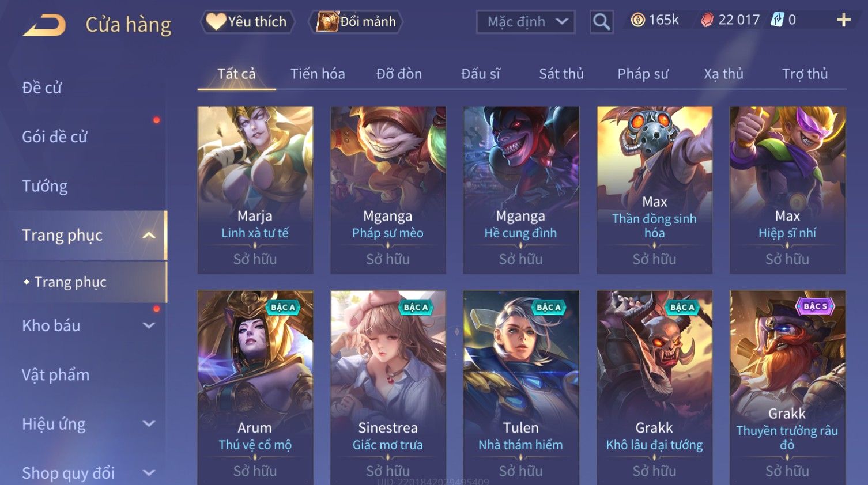Expand the Kho báu sidebar section
868x485 pixels.
pos(149,325)
